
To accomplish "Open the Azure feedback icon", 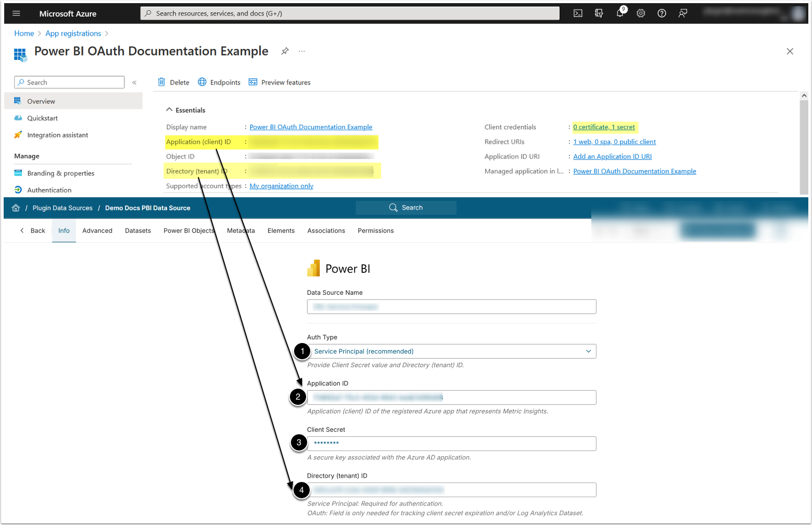I will coord(683,14).
